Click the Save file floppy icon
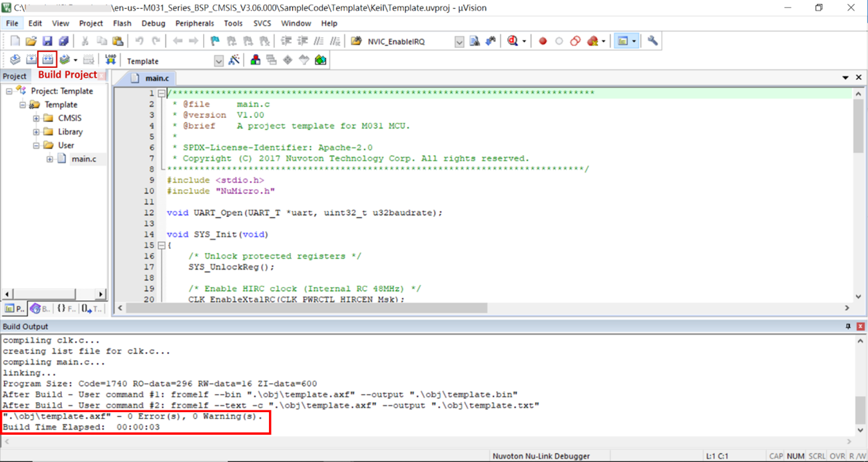Screen dimensions: 868x462 click(47, 41)
